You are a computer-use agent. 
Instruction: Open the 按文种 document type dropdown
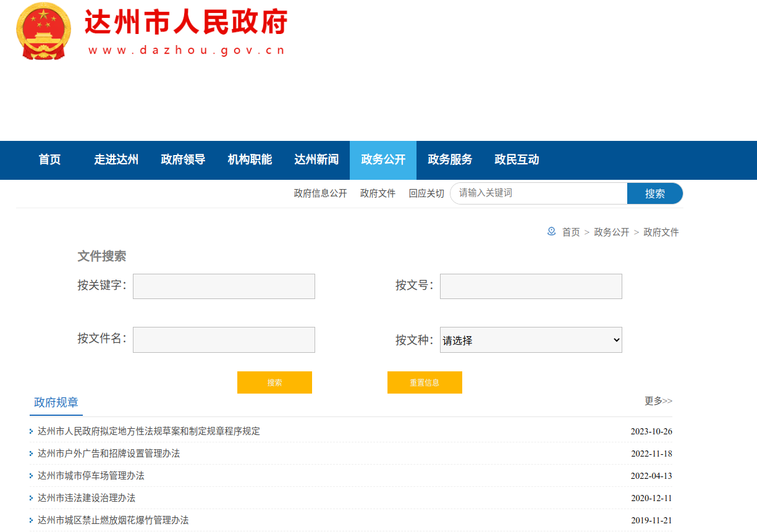[530, 340]
